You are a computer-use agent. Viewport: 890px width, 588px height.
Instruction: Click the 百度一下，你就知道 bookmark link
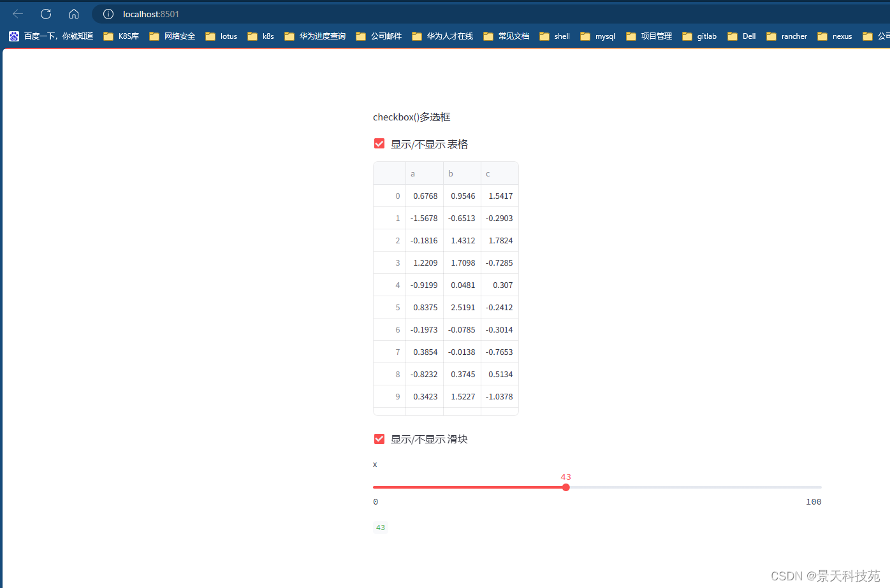click(x=51, y=36)
